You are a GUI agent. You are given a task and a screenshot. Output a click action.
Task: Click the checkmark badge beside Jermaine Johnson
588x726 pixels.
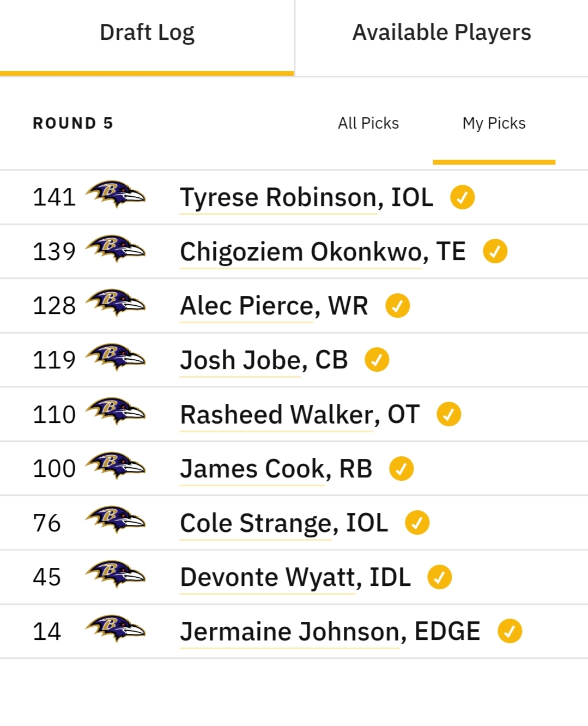510,631
